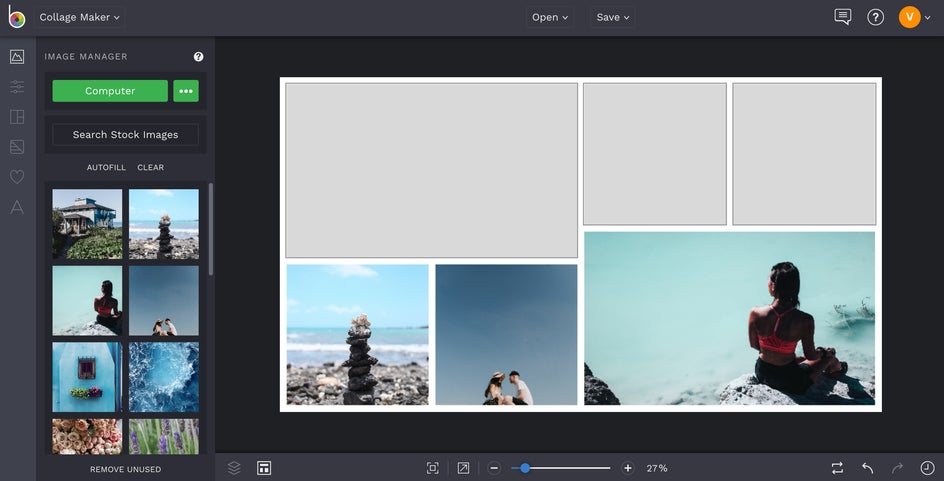Click the large empty top-left collage cell
This screenshot has height=481, width=944.
pyautogui.click(x=431, y=170)
